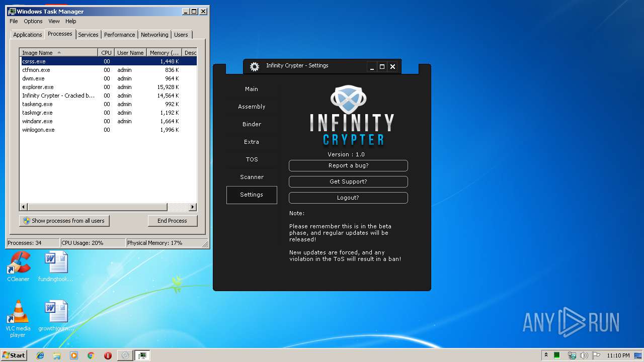Switch to the Users tab
The image size is (644, 362).
pyautogui.click(x=181, y=35)
